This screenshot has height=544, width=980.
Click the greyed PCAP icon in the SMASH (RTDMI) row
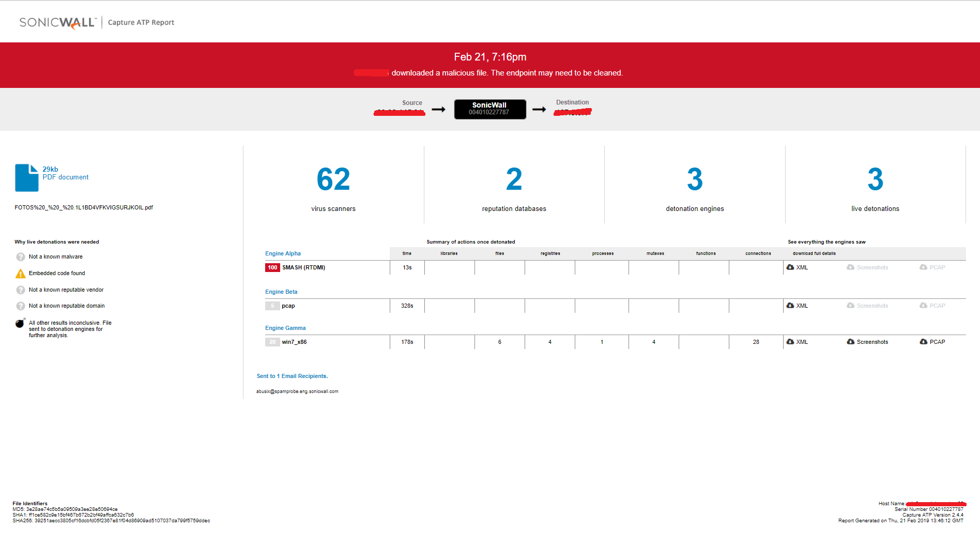pyautogui.click(x=924, y=267)
